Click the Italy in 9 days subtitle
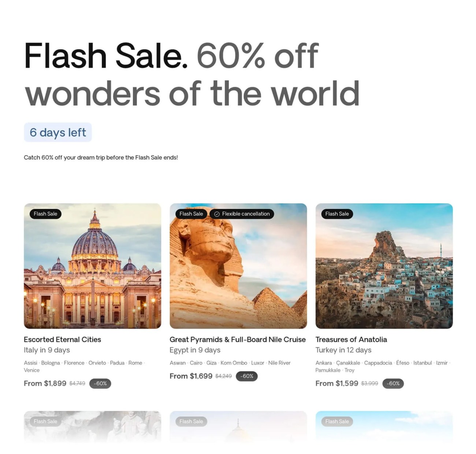This screenshot has height=454, width=476. pyautogui.click(x=47, y=350)
